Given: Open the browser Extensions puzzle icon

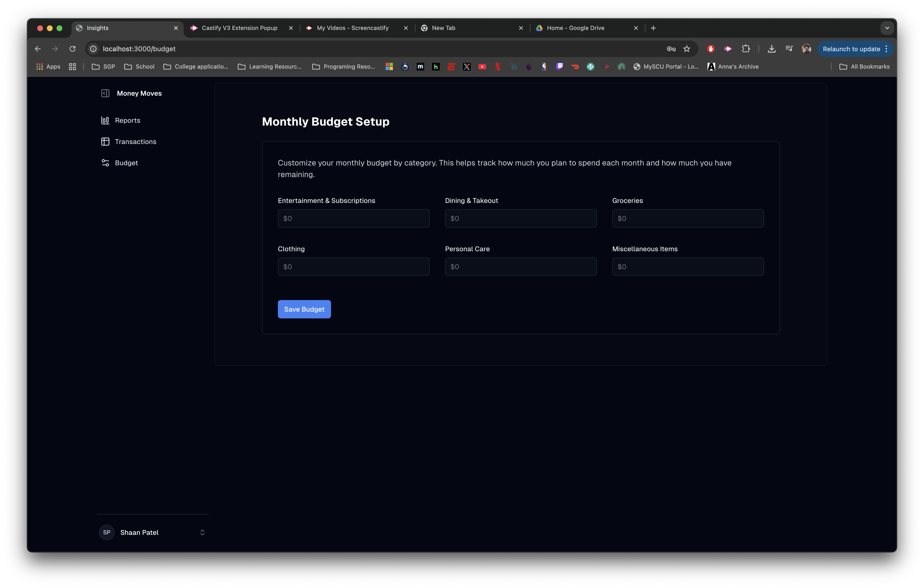Looking at the screenshot, I should (x=746, y=49).
